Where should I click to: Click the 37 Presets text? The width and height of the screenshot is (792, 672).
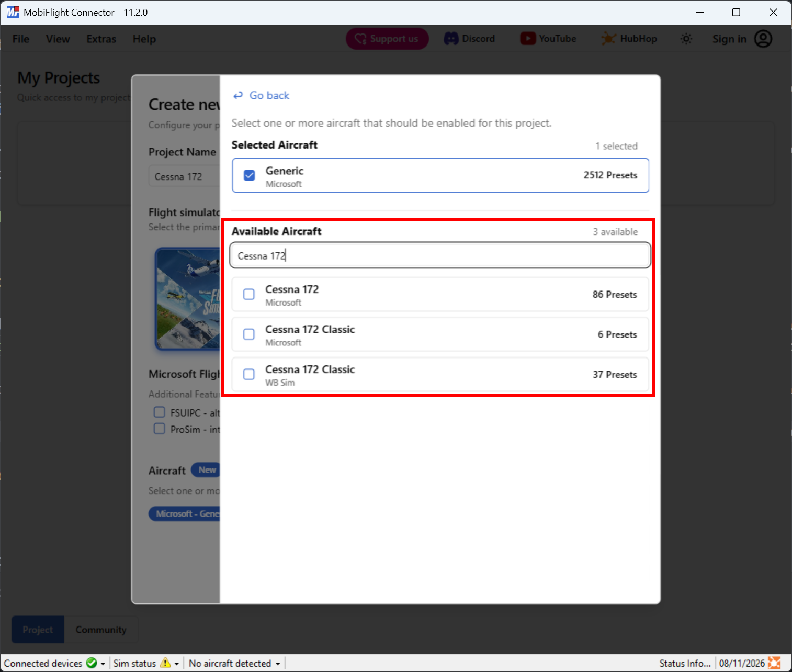click(x=615, y=374)
